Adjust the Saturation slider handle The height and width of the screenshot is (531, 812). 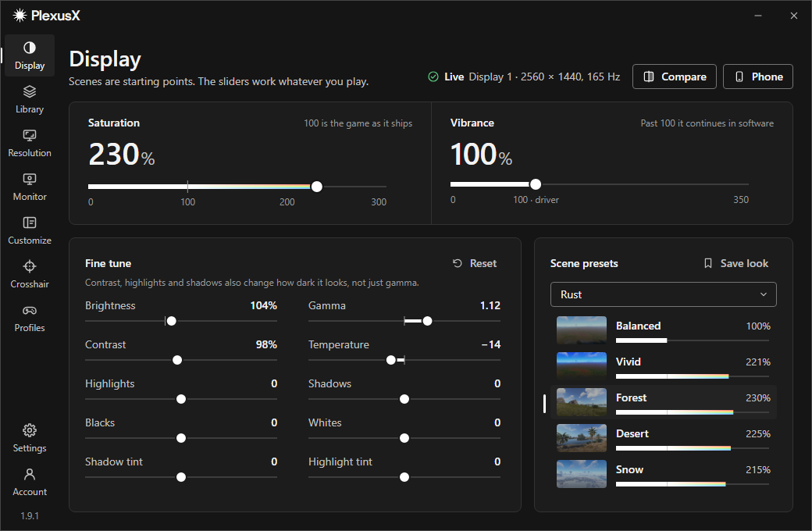click(x=317, y=187)
